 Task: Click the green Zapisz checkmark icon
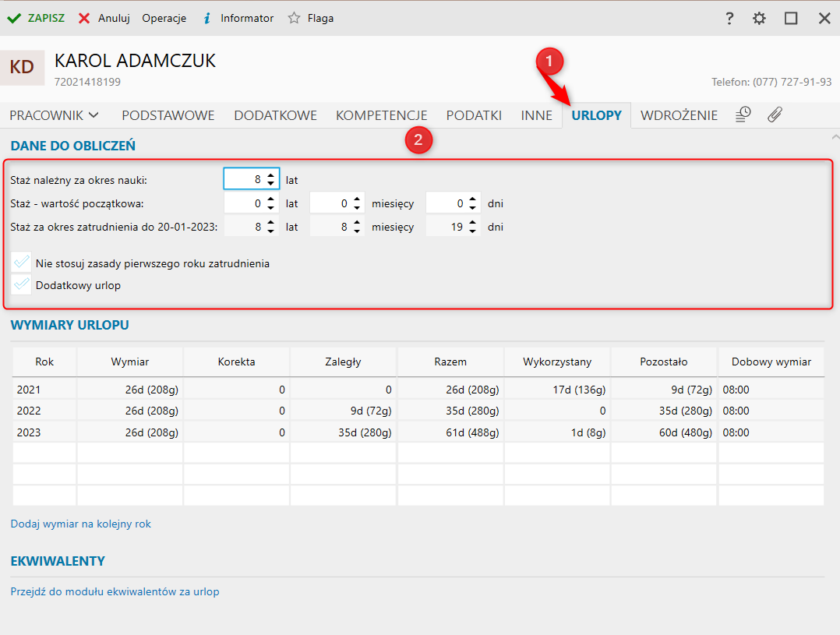pos(14,18)
